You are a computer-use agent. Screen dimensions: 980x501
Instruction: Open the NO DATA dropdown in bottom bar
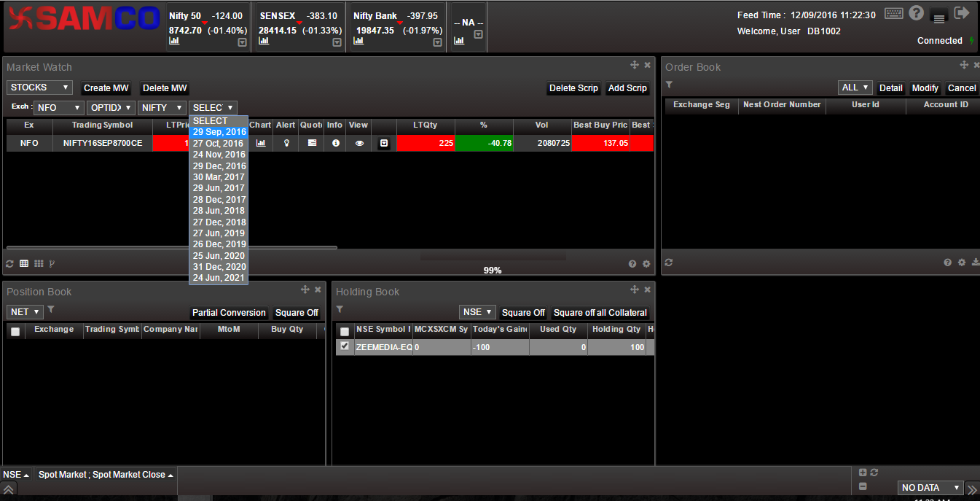coord(930,488)
